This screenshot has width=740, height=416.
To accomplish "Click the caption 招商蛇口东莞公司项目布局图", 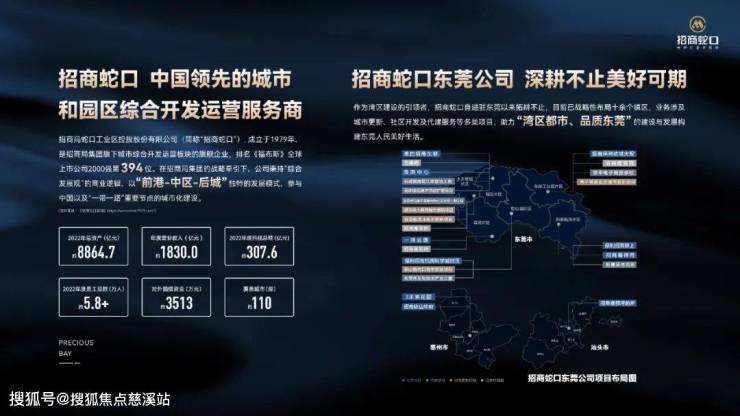I will pos(582,378).
